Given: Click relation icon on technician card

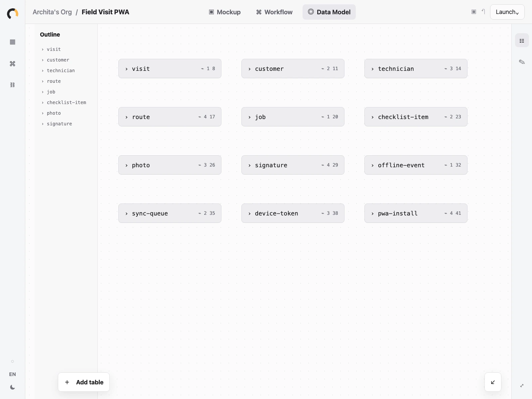Looking at the screenshot, I should (x=446, y=68).
